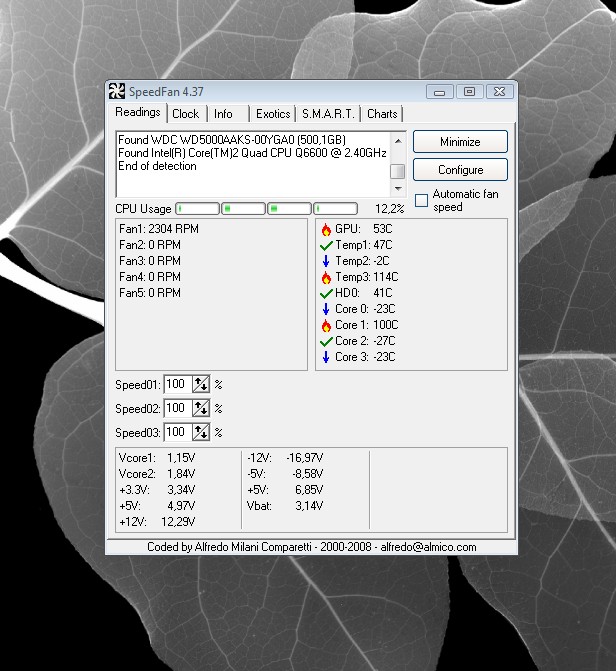Click the blue down arrow beside Temp2
Screen dimensions: 616x671
(326, 261)
